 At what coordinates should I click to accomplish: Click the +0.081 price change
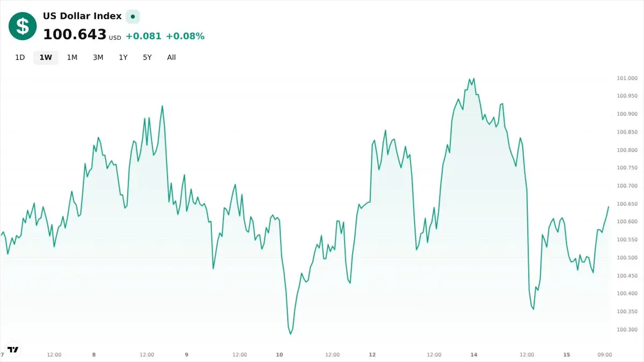coord(143,36)
